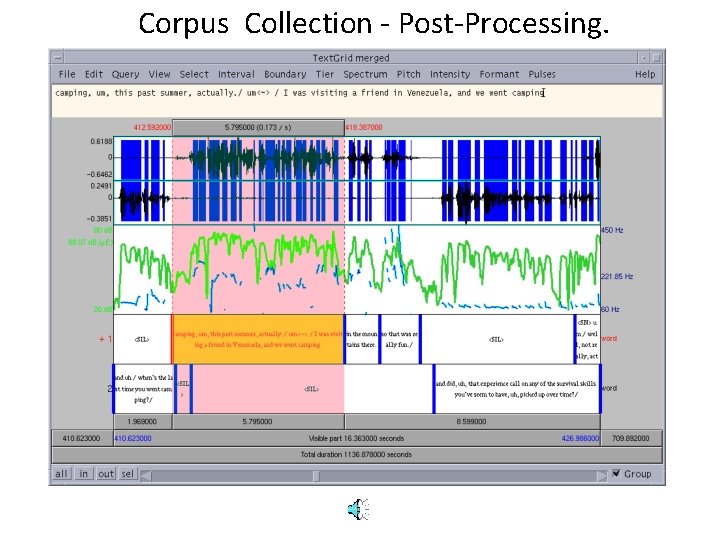The width and height of the screenshot is (720, 540).
Task: Click the 221.85 Hz pitch label
Action: tap(617, 276)
